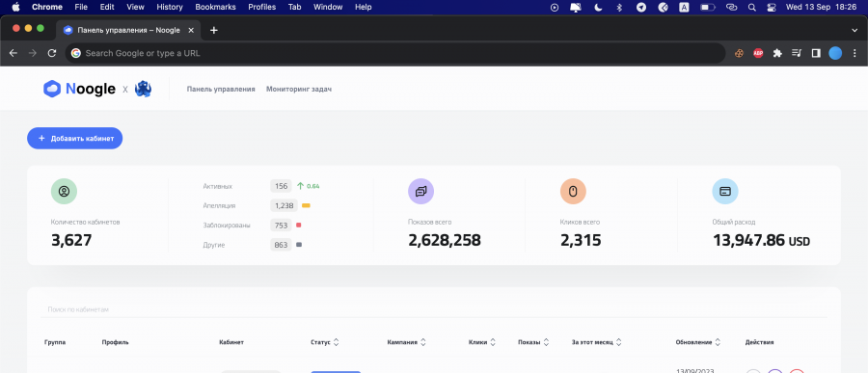Sort table by Показы
This screenshot has width=868, height=373.
point(533,342)
